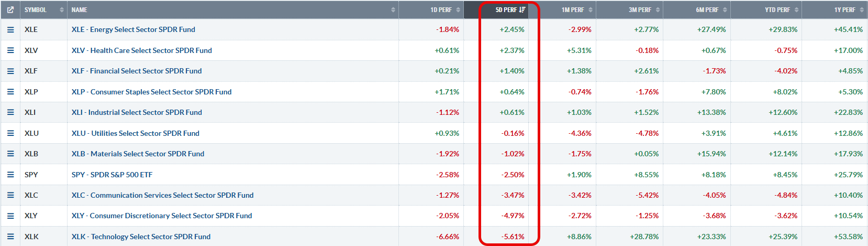The height and width of the screenshot is (246, 868).
Task: Select the -4.97% 5D PERF value for XLY
Action: coord(513,216)
